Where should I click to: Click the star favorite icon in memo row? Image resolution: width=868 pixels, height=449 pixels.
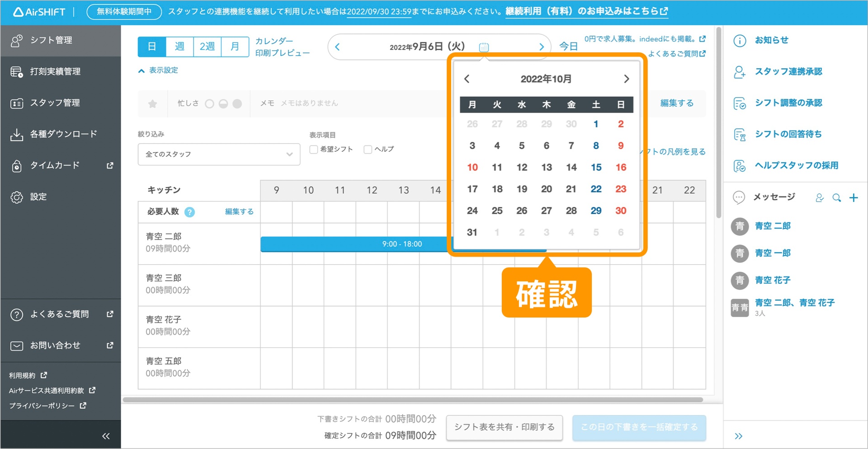[153, 104]
